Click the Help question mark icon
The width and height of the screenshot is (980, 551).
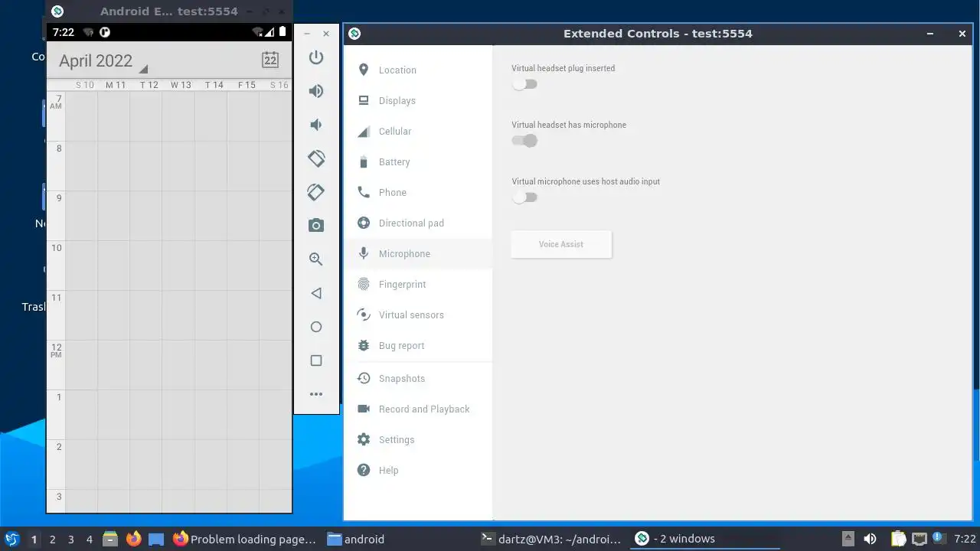[x=364, y=470]
